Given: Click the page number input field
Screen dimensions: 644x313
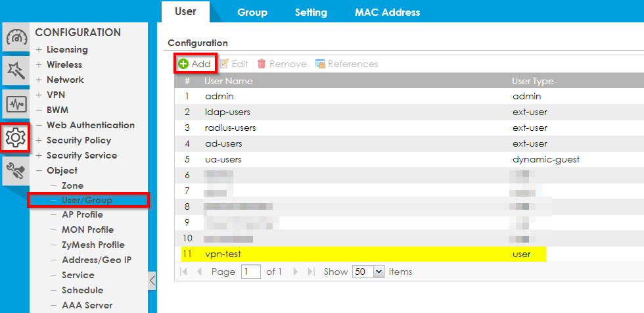Looking at the screenshot, I should pos(250,272).
